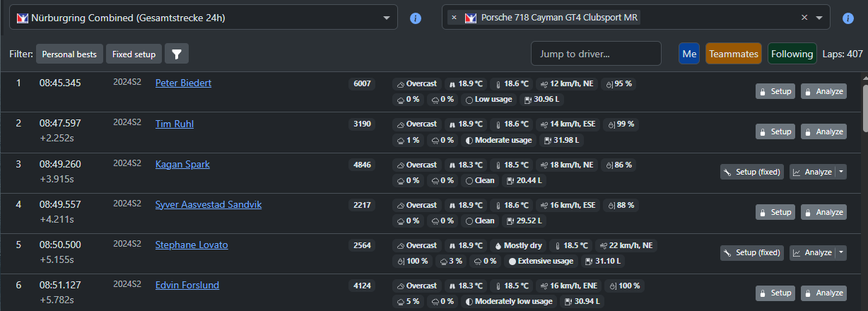This screenshot has width=868, height=311.
Task: Click rating badge 2217
Action: 362,205
